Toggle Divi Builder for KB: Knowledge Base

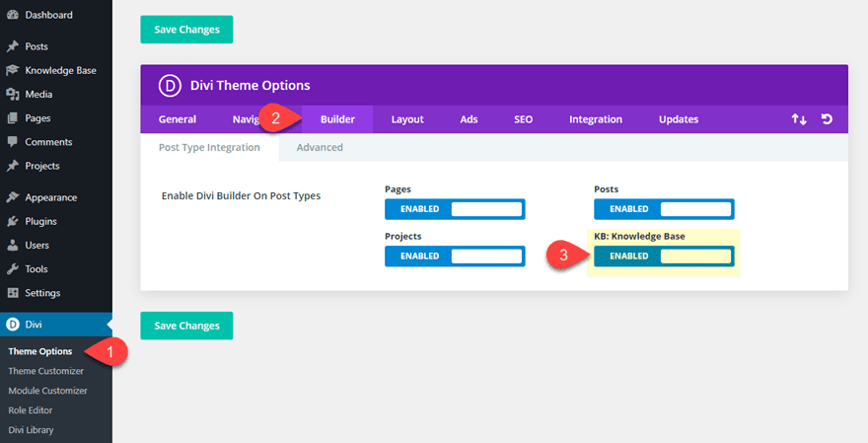[x=664, y=257]
